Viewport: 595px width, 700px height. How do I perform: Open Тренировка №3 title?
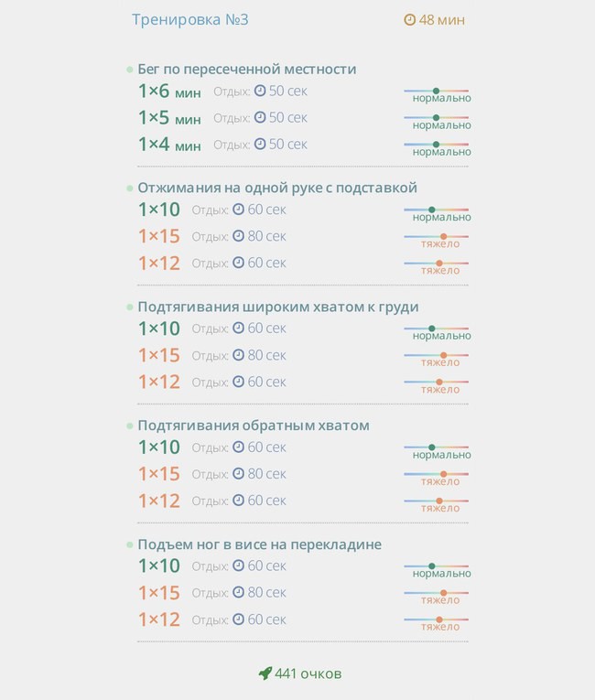[x=189, y=19]
